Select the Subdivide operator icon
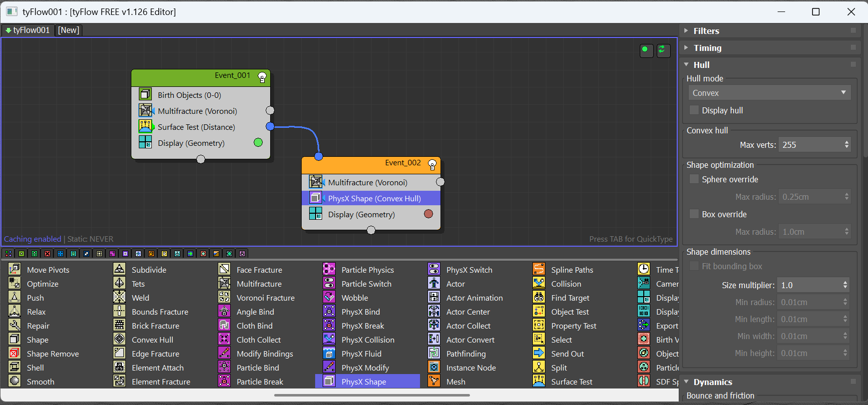This screenshot has height=405, width=868. [119, 269]
